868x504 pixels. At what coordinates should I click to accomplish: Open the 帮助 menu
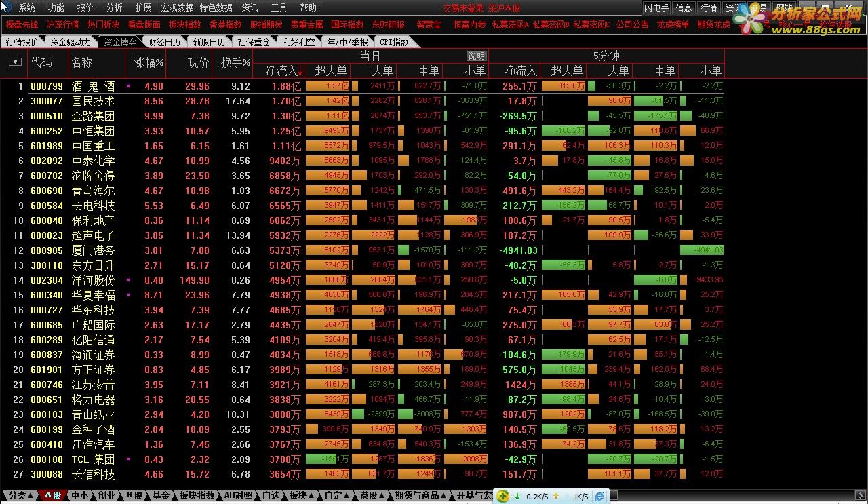click(x=308, y=7)
